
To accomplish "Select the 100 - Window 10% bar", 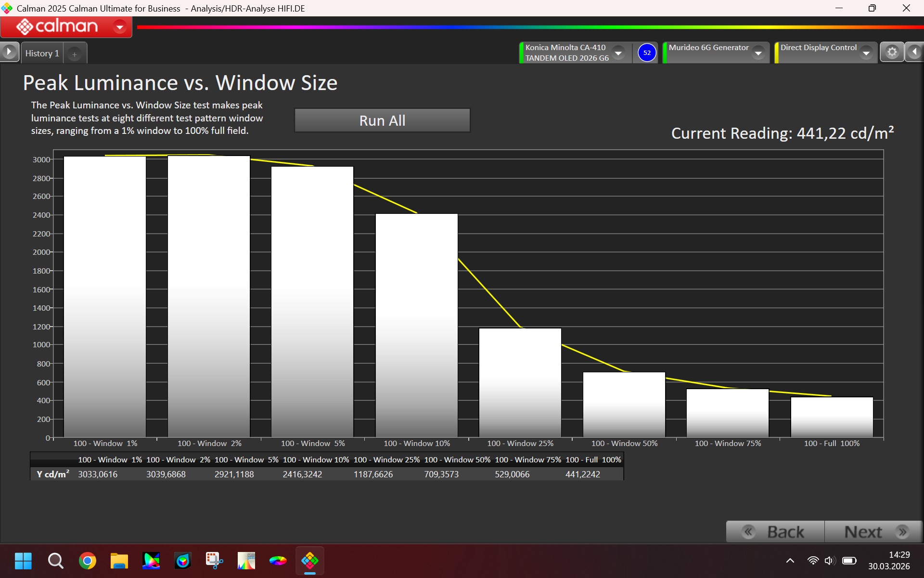I will (417, 325).
